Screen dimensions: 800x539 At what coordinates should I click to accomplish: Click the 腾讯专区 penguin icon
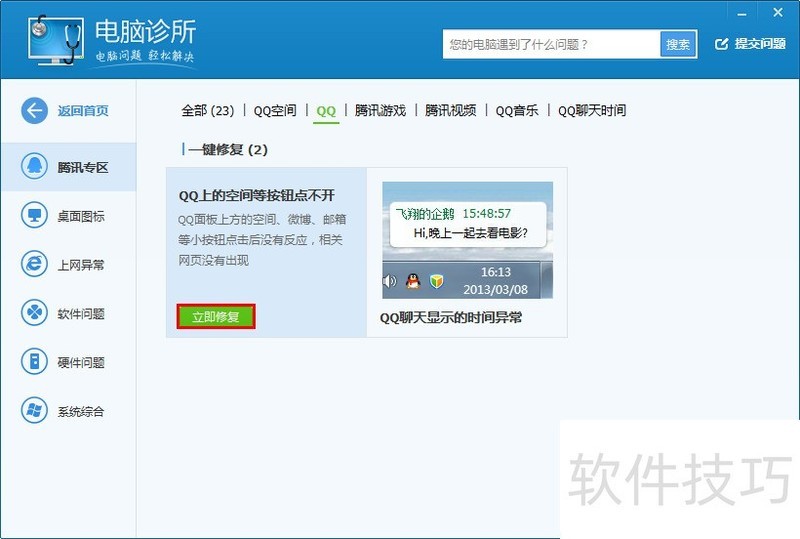(34, 166)
